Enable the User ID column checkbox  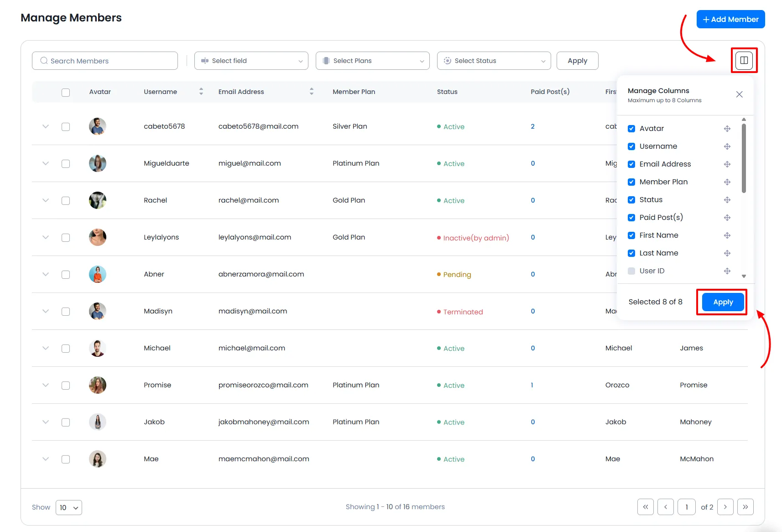(631, 271)
